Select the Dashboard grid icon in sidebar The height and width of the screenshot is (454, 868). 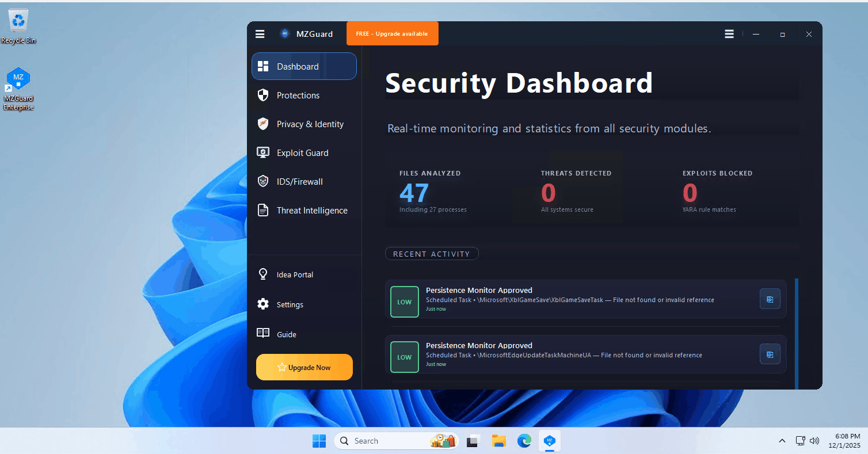pyautogui.click(x=263, y=66)
